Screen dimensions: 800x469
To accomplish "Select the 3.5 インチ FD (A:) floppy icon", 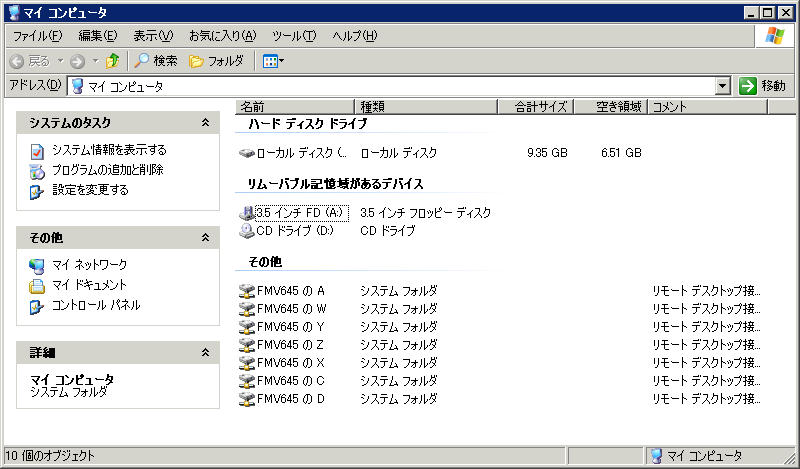I will click(x=247, y=213).
